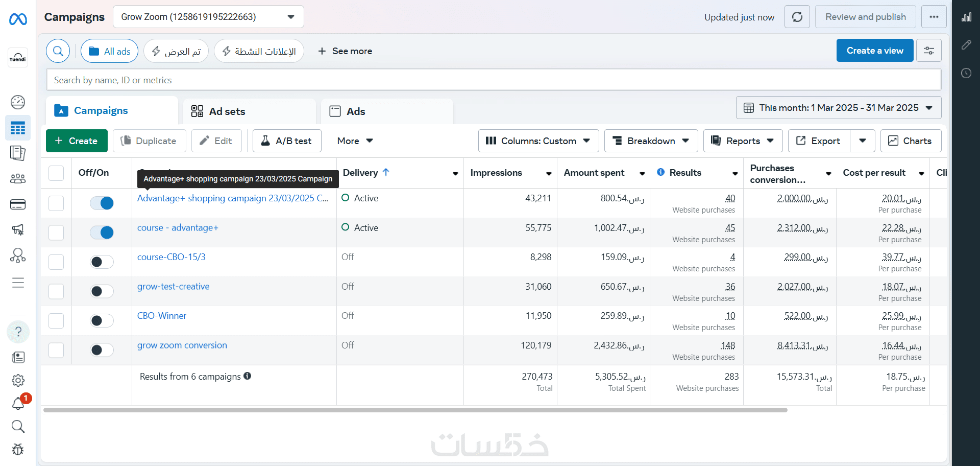Click the Results column info icon
The height and width of the screenshot is (466, 980).
click(660, 172)
